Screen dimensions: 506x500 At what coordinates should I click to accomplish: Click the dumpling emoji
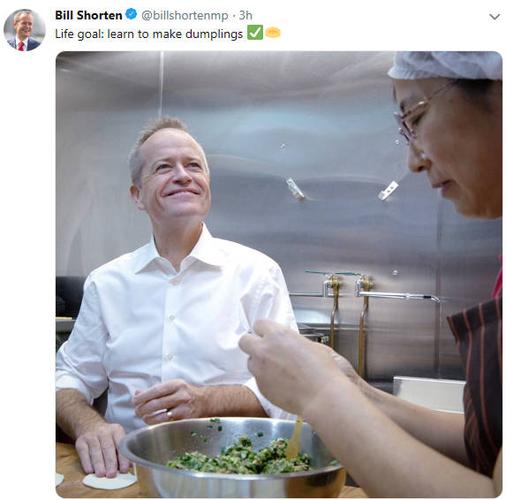(273, 33)
